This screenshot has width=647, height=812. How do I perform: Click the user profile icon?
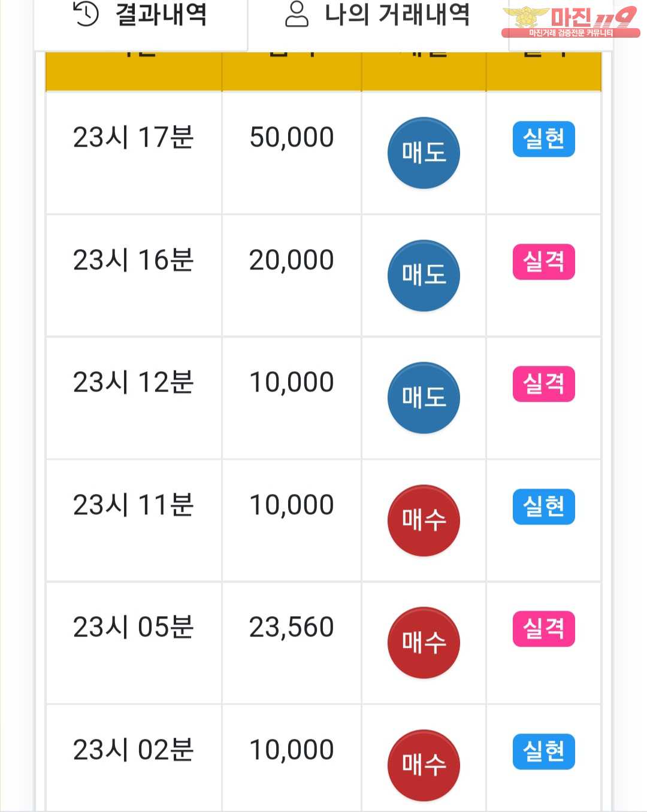pos(297,14)
